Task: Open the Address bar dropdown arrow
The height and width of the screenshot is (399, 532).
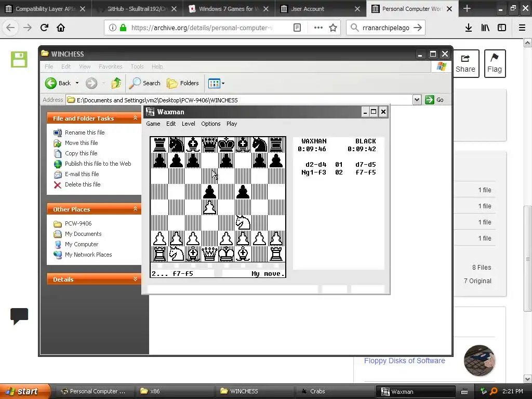Action: (x=417, y=100)
